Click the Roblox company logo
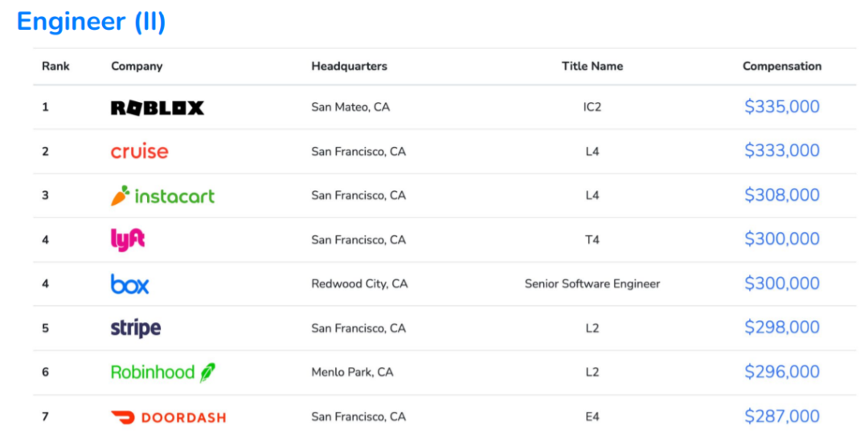Screen dimensions: 868x440 [x=158, y=108]
